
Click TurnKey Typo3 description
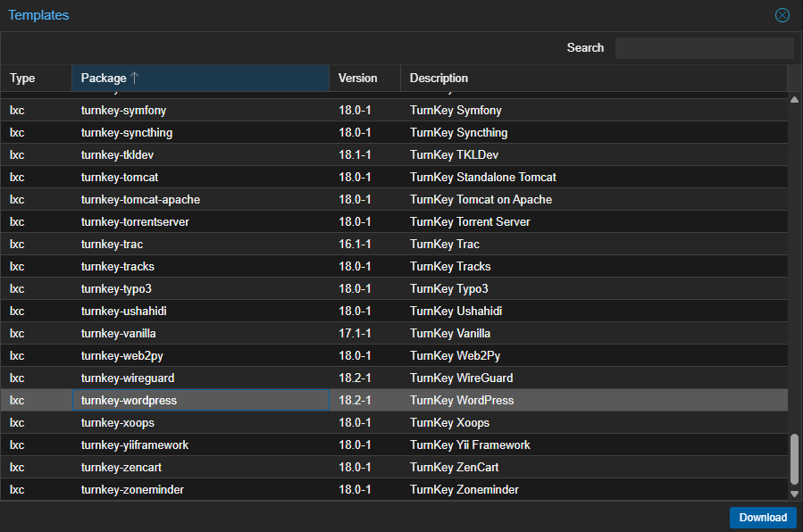pos(448,289)
